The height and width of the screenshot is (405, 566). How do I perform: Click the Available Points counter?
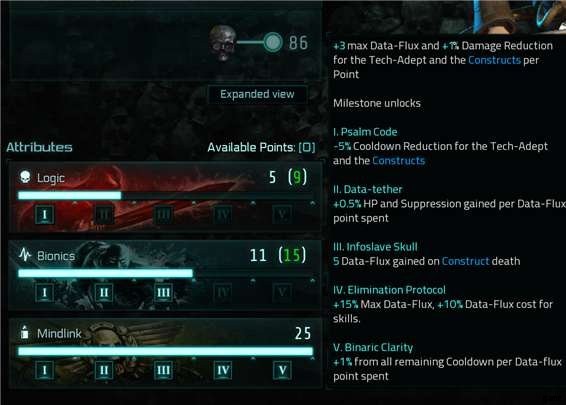[x=261, y=147]
